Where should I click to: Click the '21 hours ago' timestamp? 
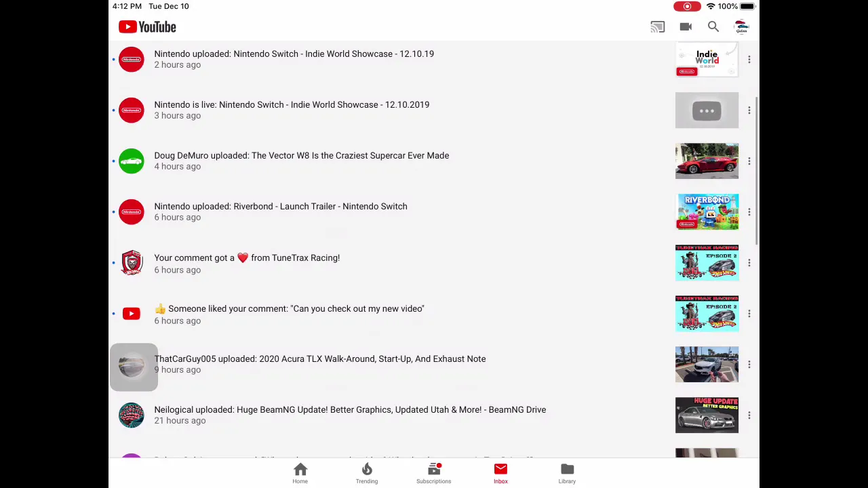point(180,421)
